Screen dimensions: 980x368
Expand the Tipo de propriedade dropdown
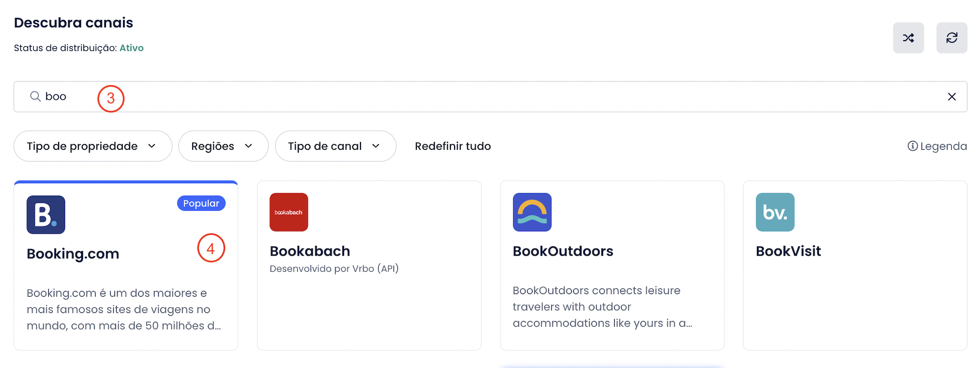[93, 146]
